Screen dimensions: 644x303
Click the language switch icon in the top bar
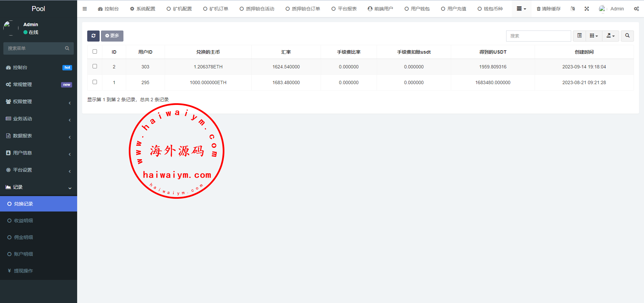573,9
